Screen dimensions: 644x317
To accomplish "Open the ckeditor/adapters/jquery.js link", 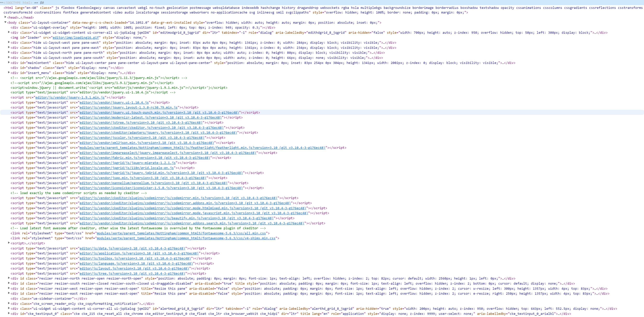I will point(158,133).
